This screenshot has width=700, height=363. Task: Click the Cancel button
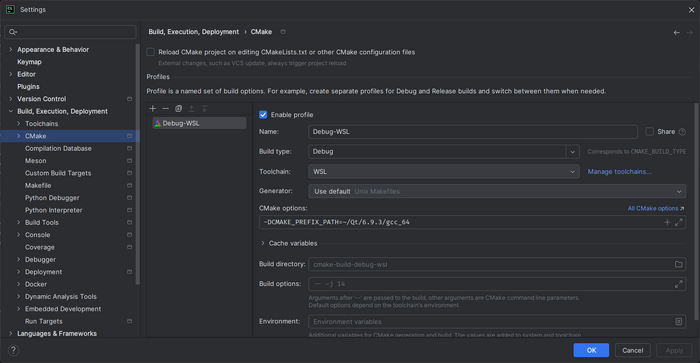[633, 350]
